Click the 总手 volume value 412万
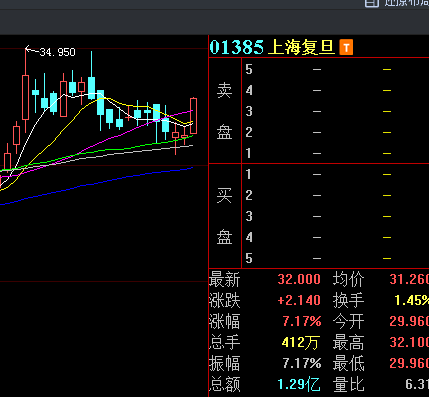The height and width of the screenshot is (397, 429). tap(300, 342)
